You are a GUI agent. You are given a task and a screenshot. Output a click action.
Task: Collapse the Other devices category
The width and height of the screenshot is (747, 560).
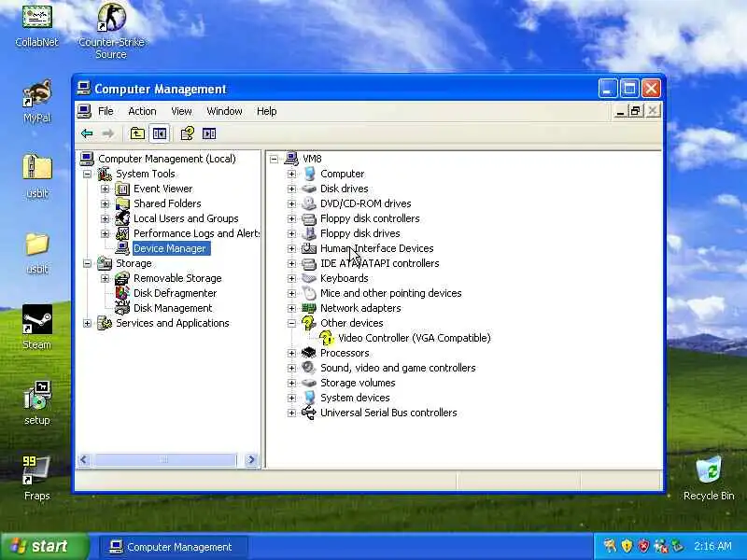pyautogui.click(x=291, y=323)
